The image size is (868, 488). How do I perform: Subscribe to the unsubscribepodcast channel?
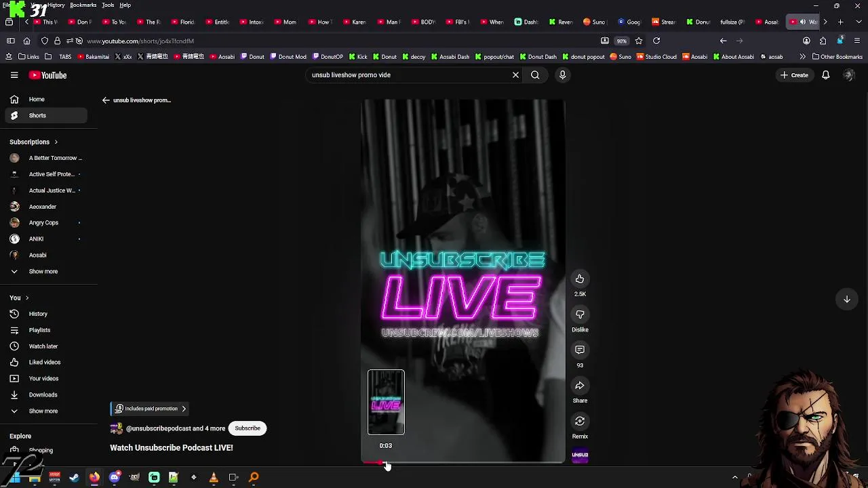pyautogui.click(x=248, y=428)
